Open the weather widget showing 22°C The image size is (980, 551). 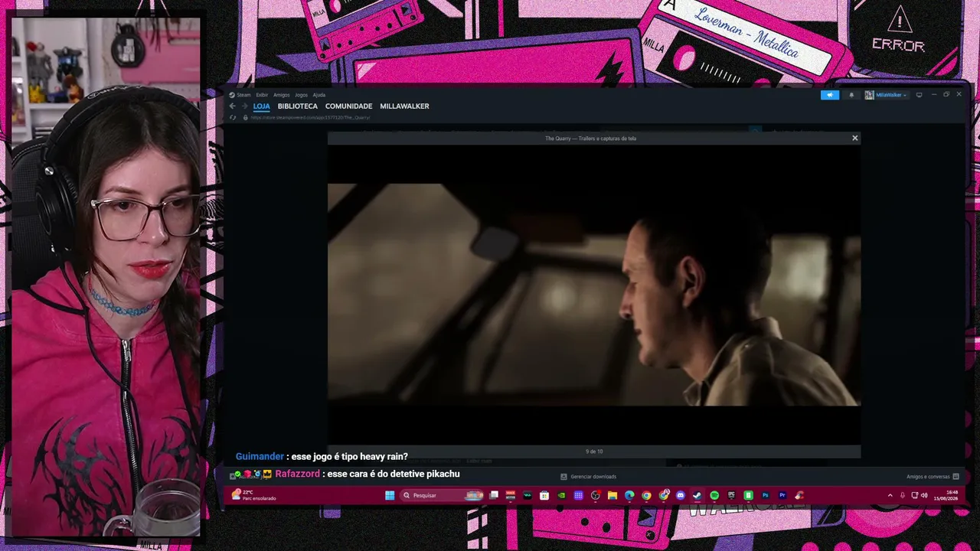254,495
